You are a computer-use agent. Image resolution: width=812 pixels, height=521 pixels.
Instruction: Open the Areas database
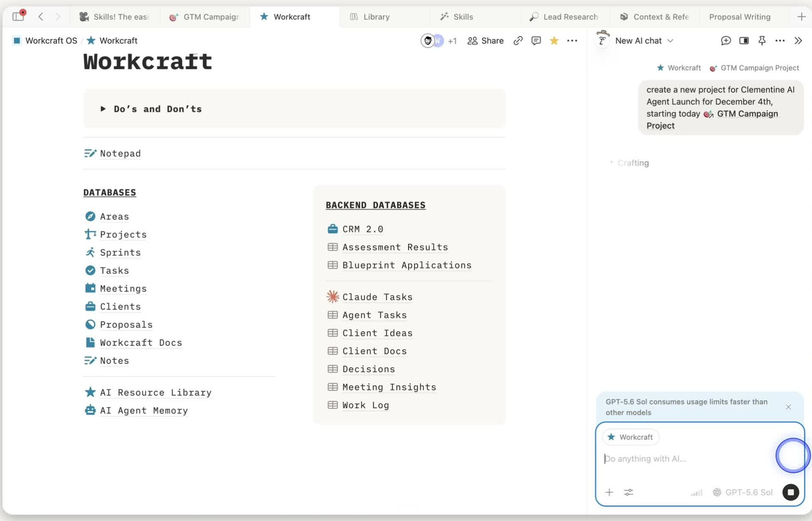tap(114, 216)
